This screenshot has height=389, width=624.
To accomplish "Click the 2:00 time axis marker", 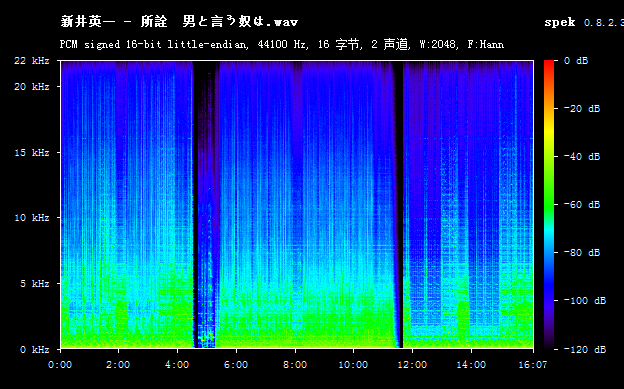I will [x=118, y=365].
